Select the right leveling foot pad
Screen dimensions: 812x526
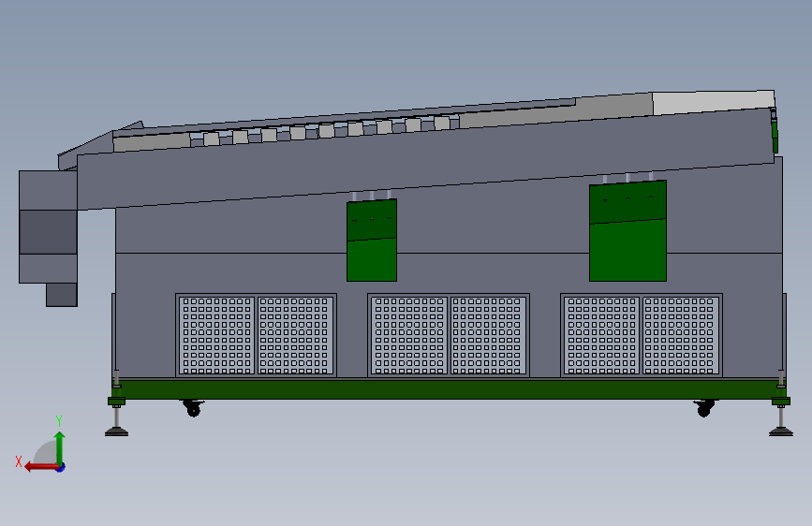781,431
